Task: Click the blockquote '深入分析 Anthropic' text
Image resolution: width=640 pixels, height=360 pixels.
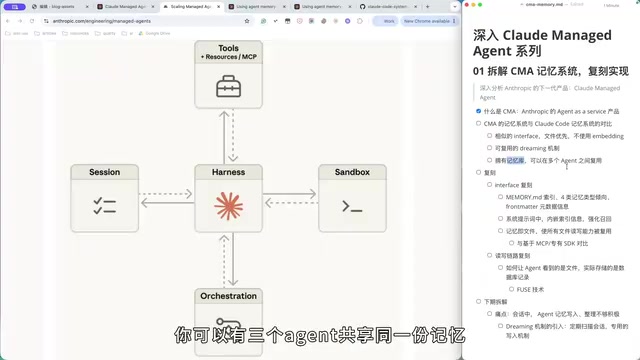Action: point(549,93)
